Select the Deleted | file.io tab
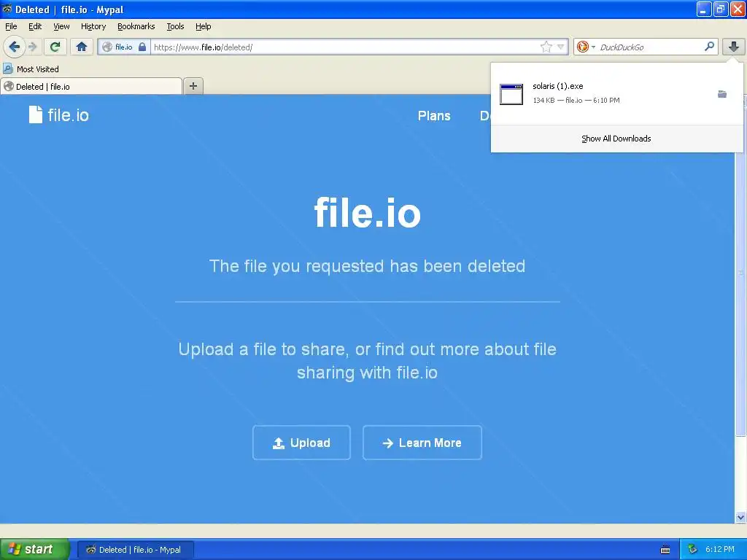 point(91,86)
